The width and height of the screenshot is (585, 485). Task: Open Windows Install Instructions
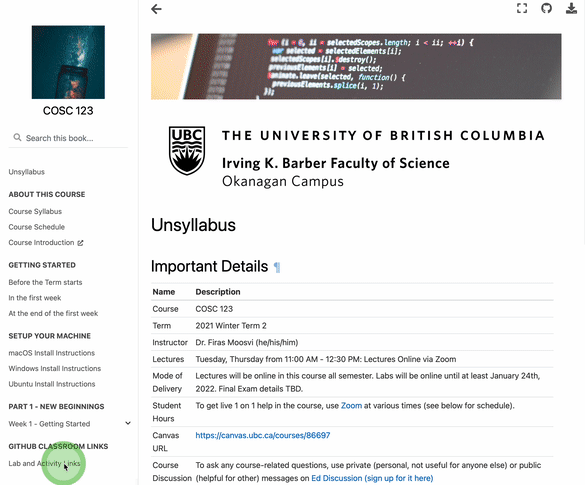(x=54, y=368)
